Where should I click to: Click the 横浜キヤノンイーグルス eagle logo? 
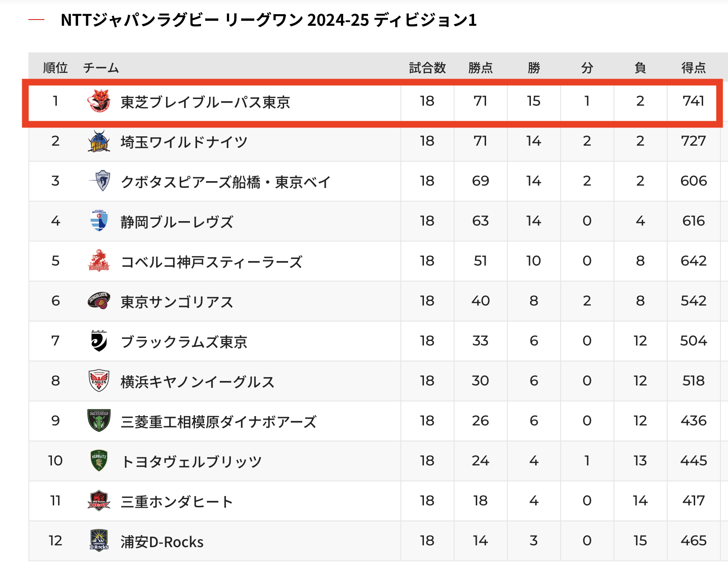[x=99, y=381]
